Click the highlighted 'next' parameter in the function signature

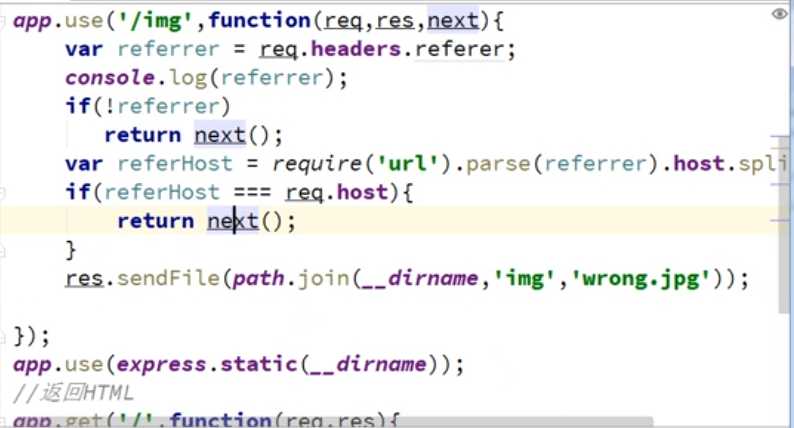453,21
